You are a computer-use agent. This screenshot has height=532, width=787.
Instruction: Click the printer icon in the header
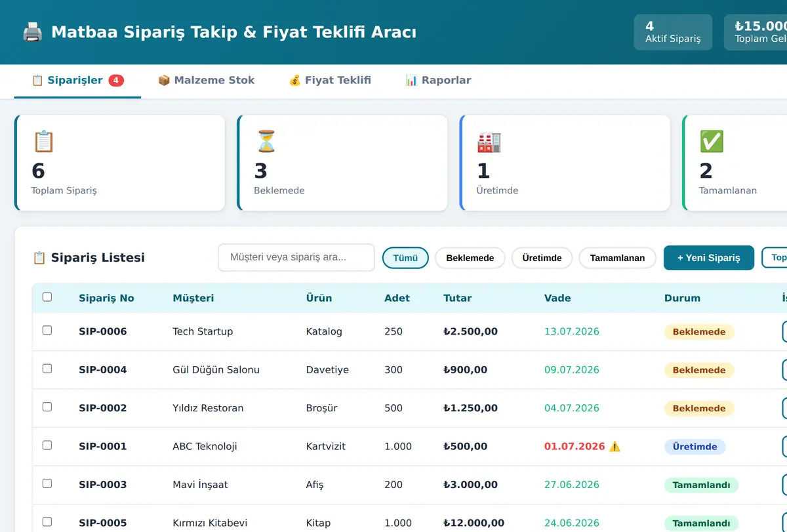pyautogui.click(x=32, y=32)
